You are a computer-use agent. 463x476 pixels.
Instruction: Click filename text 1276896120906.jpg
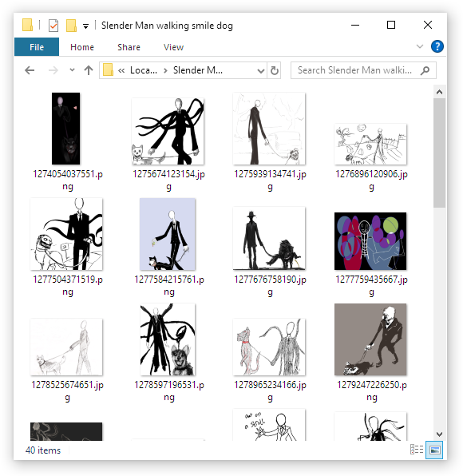(x=371, y=180)
